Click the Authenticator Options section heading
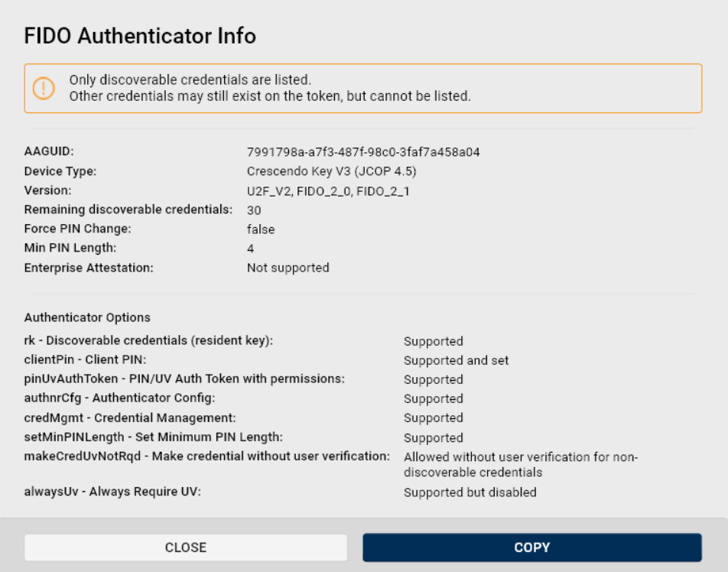 pos(87,317)
